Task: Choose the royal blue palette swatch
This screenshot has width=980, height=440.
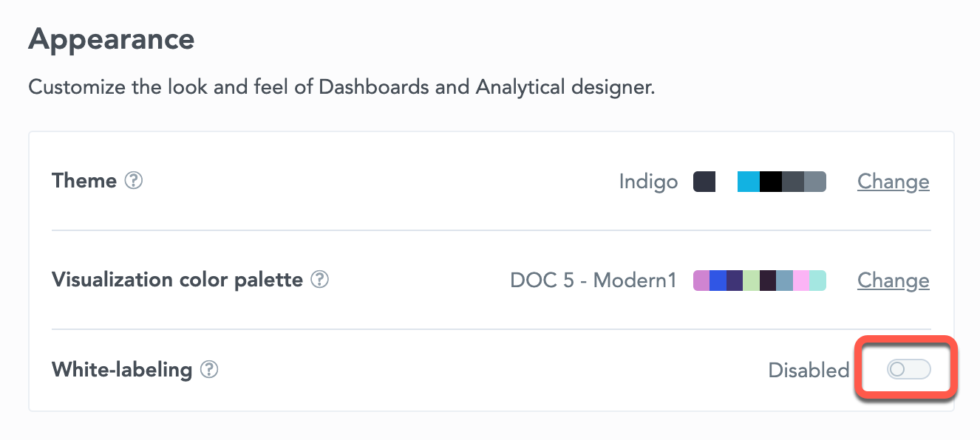Action: point(718,281)
